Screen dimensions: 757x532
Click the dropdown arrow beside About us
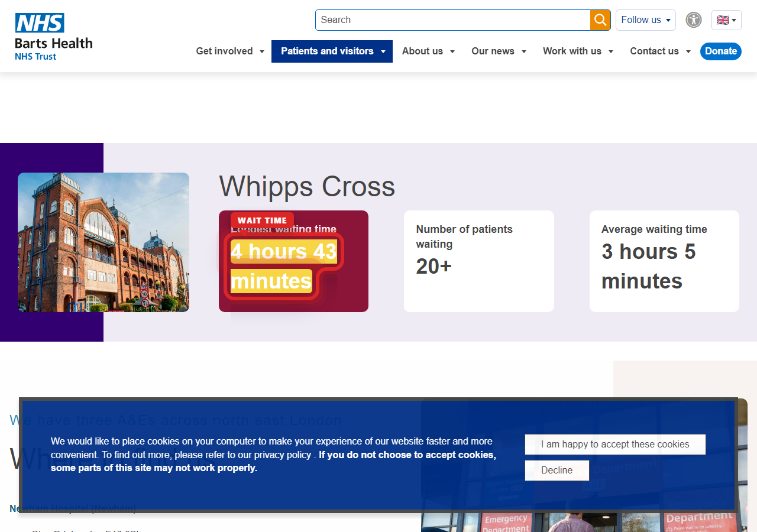(452, 52)
